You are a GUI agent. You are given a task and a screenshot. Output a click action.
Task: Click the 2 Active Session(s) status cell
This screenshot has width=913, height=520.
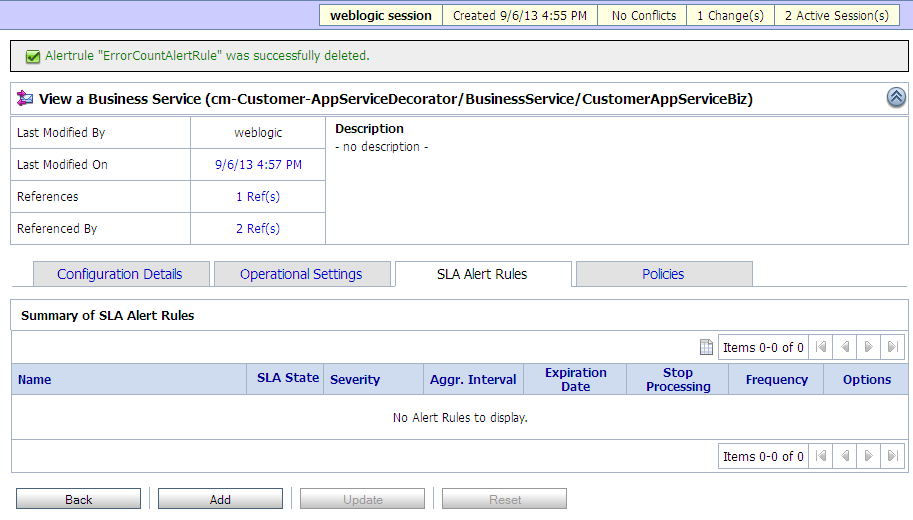click(837, 16)
